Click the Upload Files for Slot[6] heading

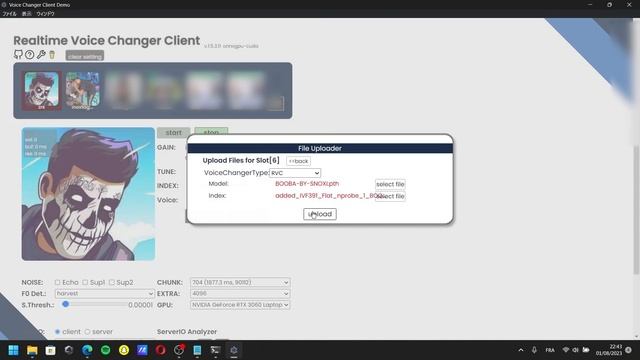coord(241,160)
